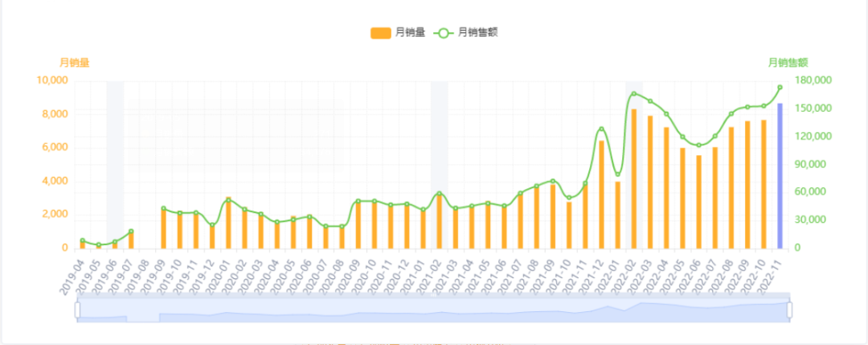Click the green line point at 2019-04

pos(82,240)
